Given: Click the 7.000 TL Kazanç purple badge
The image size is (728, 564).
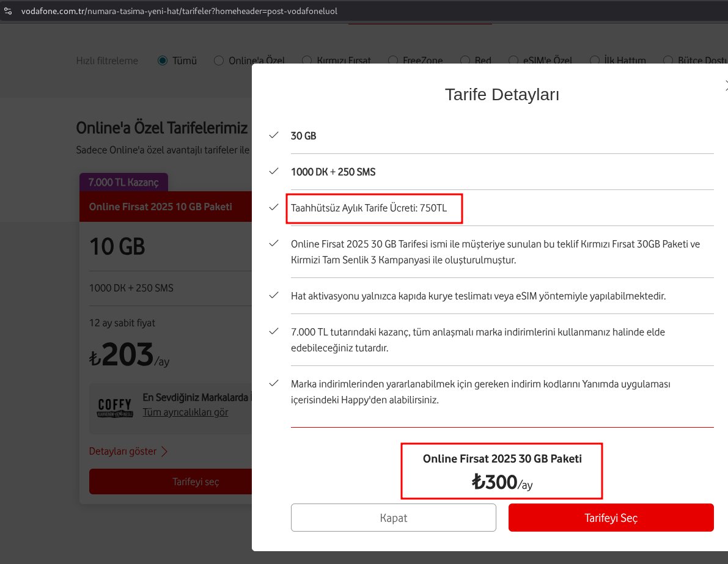Looking at the screenshot, I should tap(123, 182).
